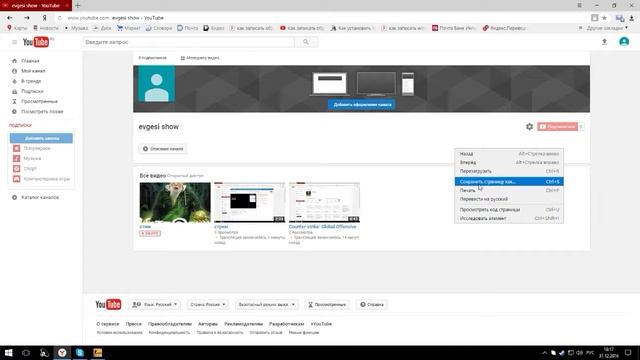This screenshot has width=640, height=360.
Task: Open the Task View taskbar icon
Action: click(x=26, y=353)
